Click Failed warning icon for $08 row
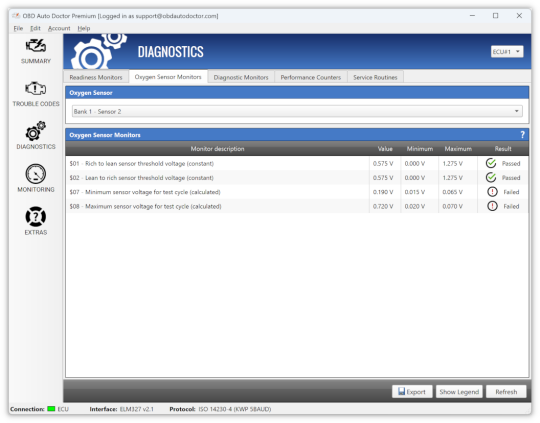Viewport: 540px width, 423px height. click(x=492, y=206)
